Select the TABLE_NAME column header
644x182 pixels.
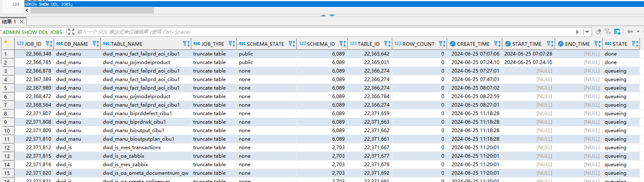tap(126, 44)
